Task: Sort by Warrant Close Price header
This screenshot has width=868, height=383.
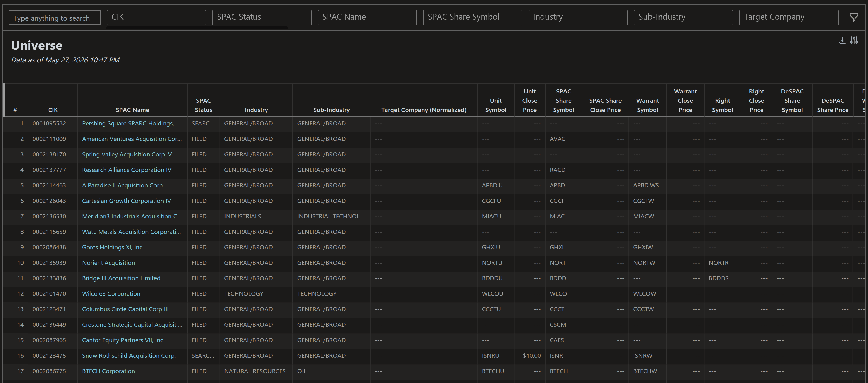Action: [685, 101]
